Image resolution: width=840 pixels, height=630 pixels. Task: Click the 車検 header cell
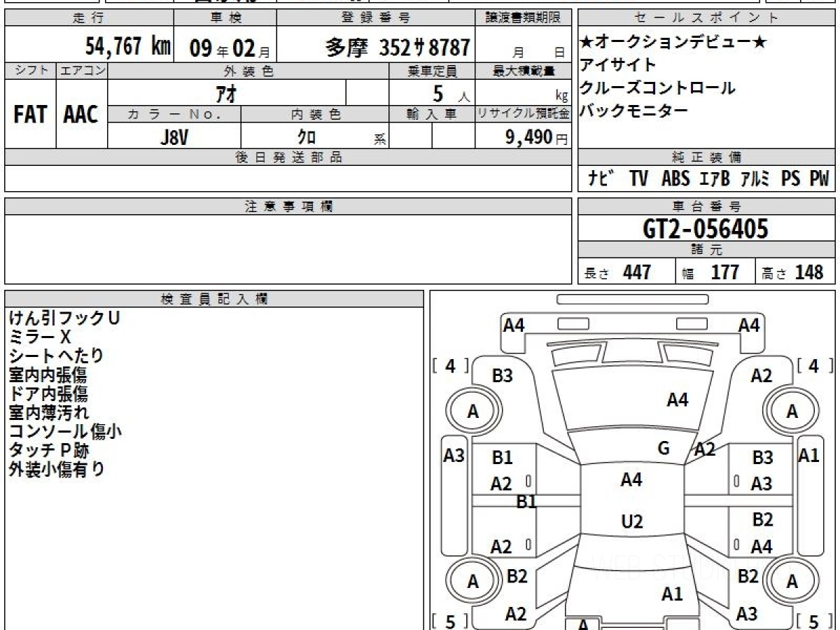point(225,18)
